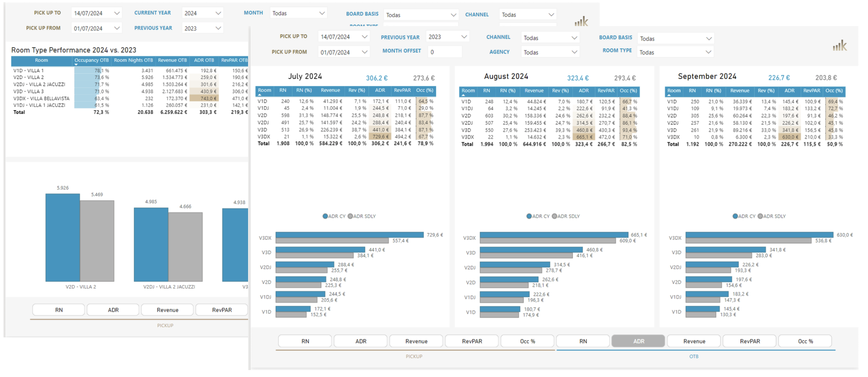
Task: Click the highlighted 743,0 € ADR cell
Action: coord(204,98)
